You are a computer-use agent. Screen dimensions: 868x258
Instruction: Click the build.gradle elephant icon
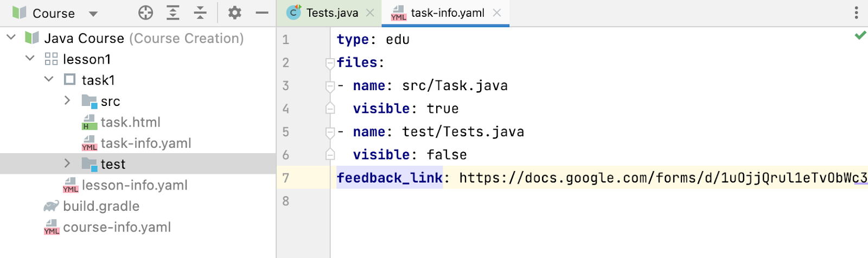tap(52, 206)
